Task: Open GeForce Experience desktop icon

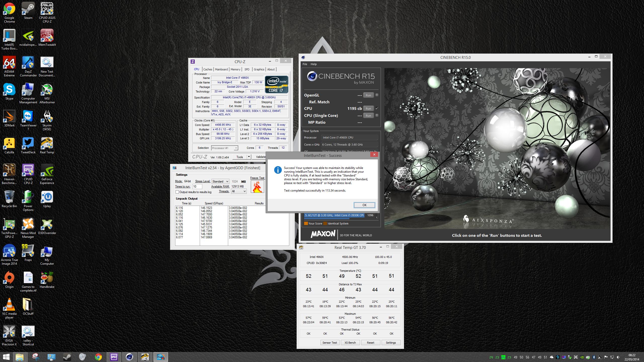Action: [x=47, y=174]
